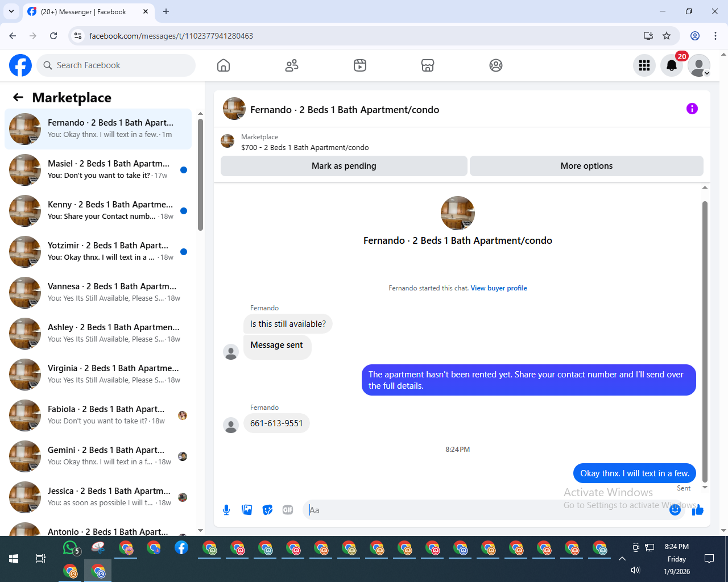This screenshot has height=582, width=728.
Task: Open the tab search dropdown arrow
Action: click(x=11, y=11)
